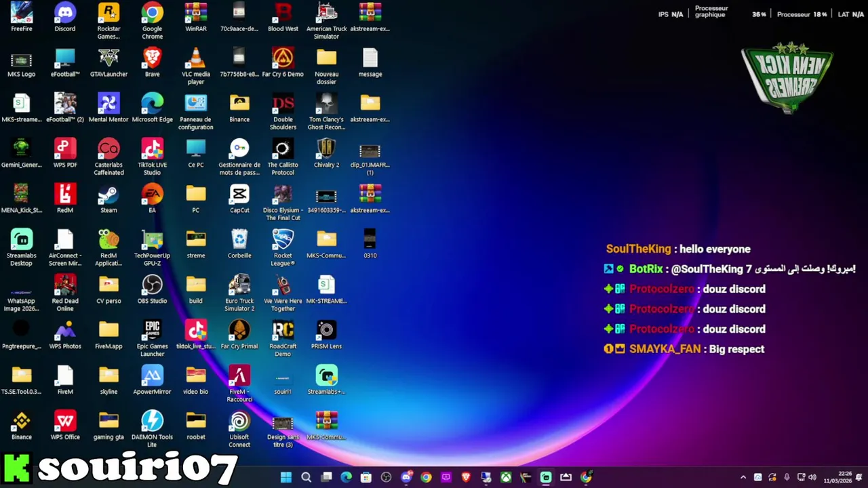
Task: Select TechPowerUp GPU-Z icon
Action: click(x=152, y=248)
